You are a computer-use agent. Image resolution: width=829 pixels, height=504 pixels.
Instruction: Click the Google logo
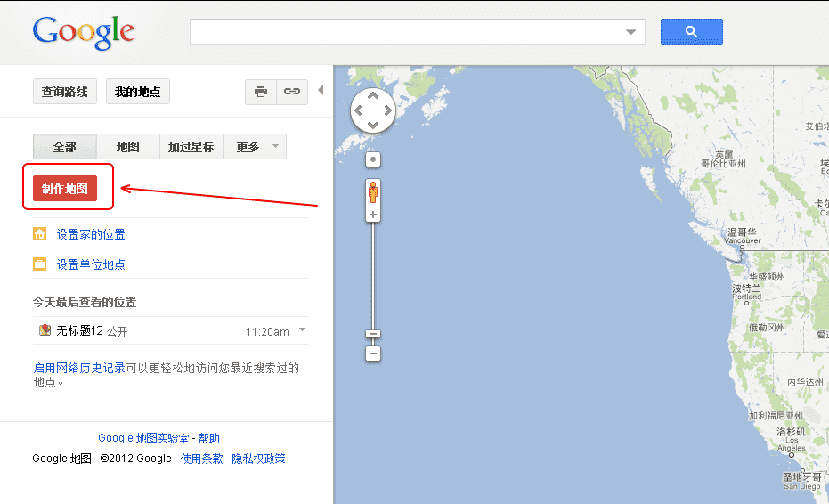[x=84, y=33]
